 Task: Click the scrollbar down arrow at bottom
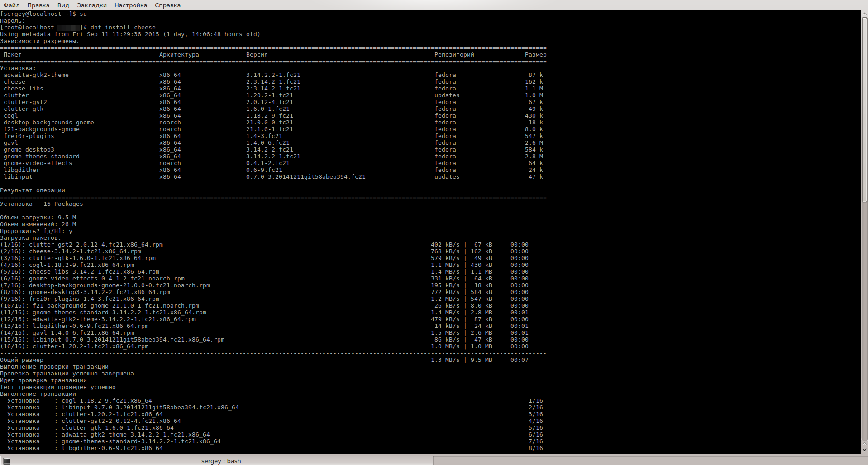pyautogui.click(x=864, y=450)
